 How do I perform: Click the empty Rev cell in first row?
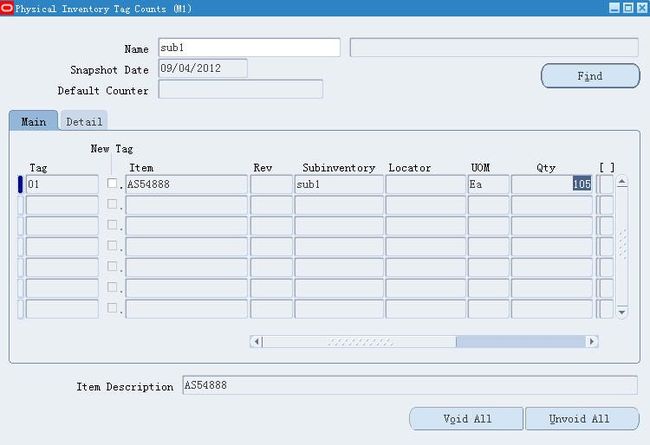point(271,184)
